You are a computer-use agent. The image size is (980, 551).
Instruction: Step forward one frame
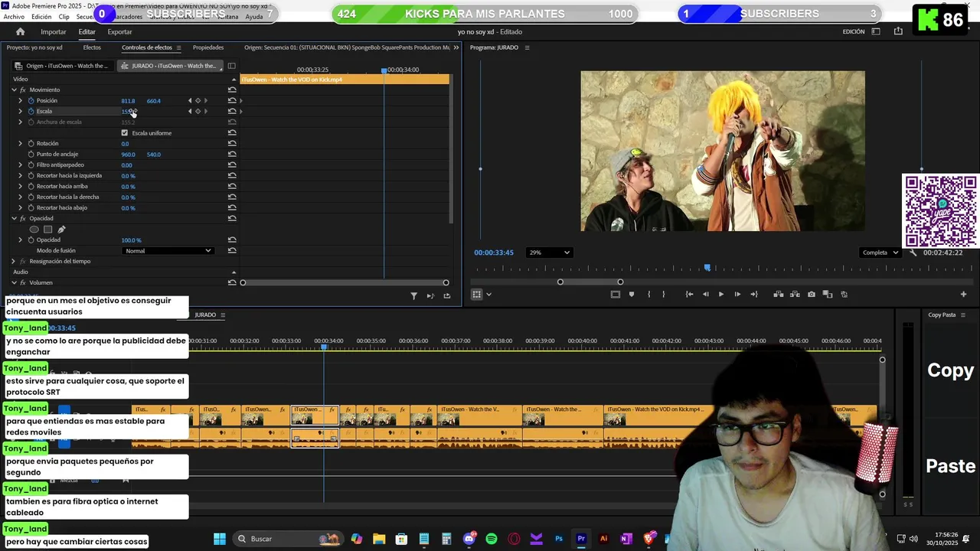click(x=737, y=294)
